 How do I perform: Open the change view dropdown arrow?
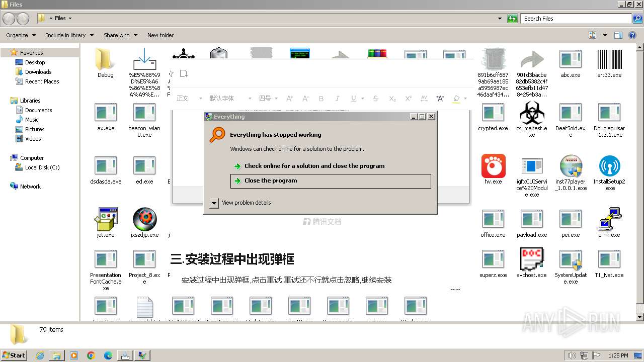(605, 35)
